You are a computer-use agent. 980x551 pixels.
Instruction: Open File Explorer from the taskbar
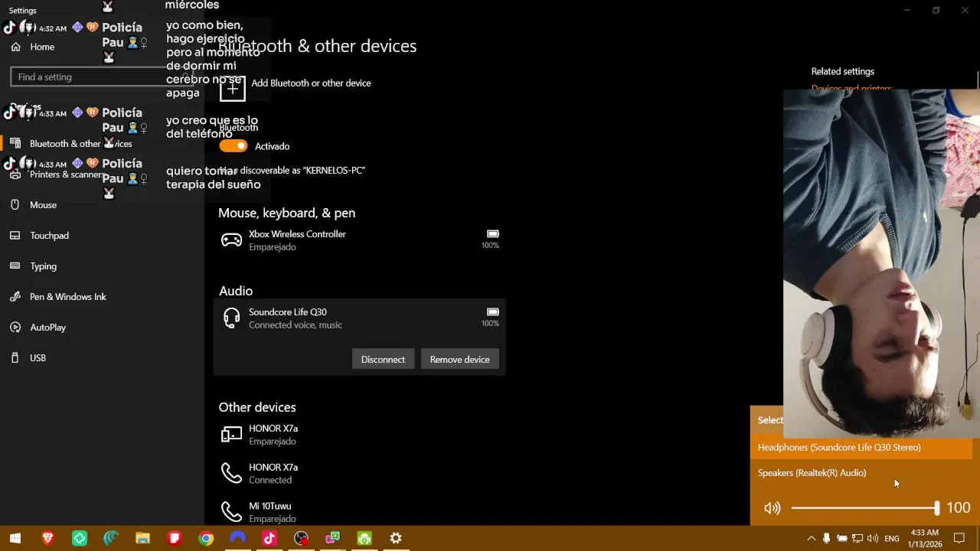pyautogui.click(x=142, y=538)
